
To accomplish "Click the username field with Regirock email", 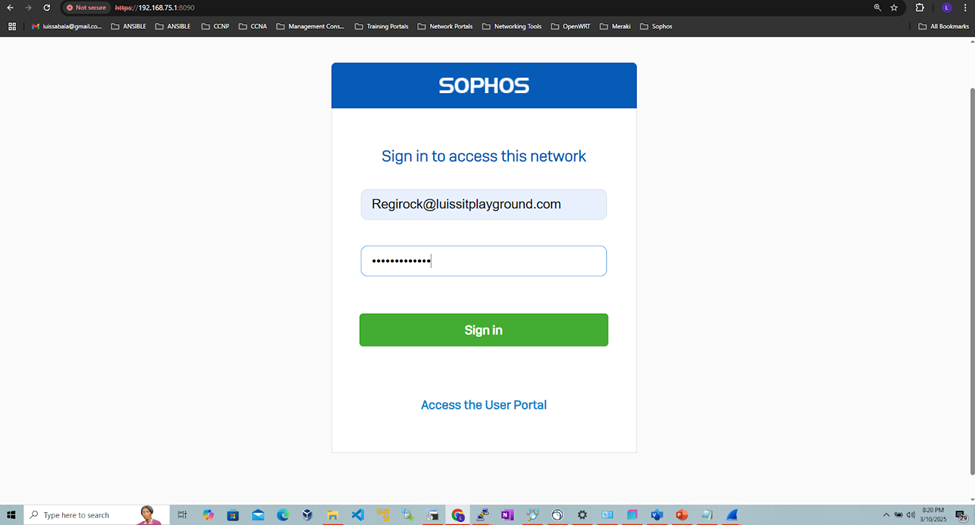I will point(484,204).
